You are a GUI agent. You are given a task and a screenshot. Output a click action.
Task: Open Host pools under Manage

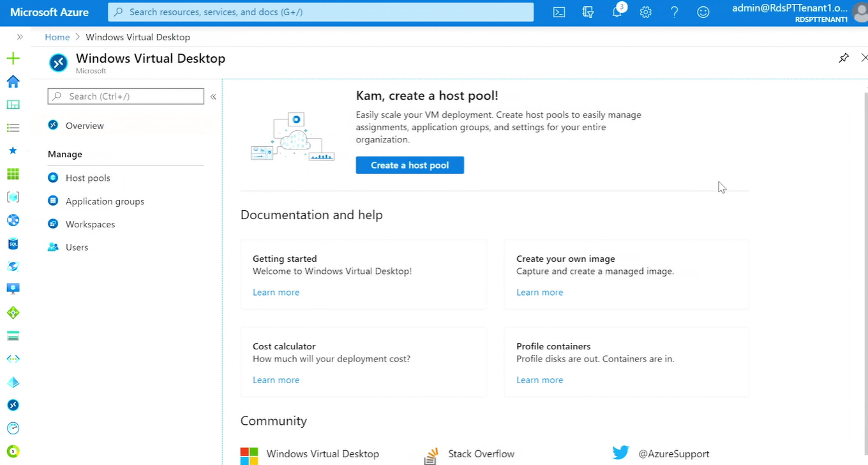(x=87, y=178)
